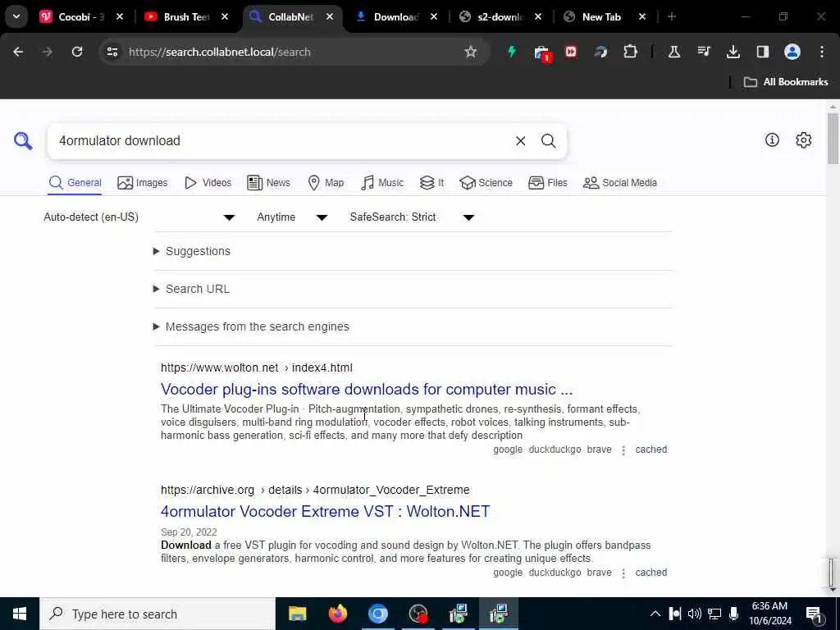Open the tab search dropdown arrow
Image resolution: width=840 pixels, height=630 pixels.
[x=16, y=16]
